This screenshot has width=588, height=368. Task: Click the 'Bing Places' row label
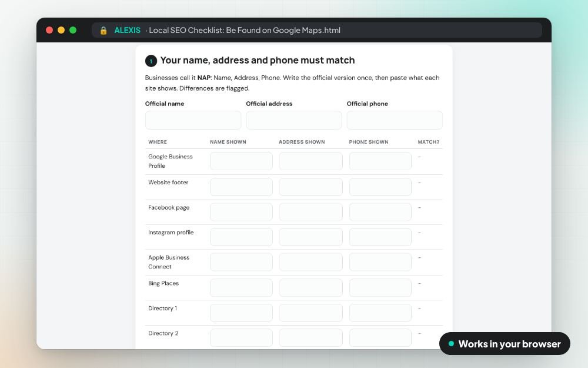(163, 284)
